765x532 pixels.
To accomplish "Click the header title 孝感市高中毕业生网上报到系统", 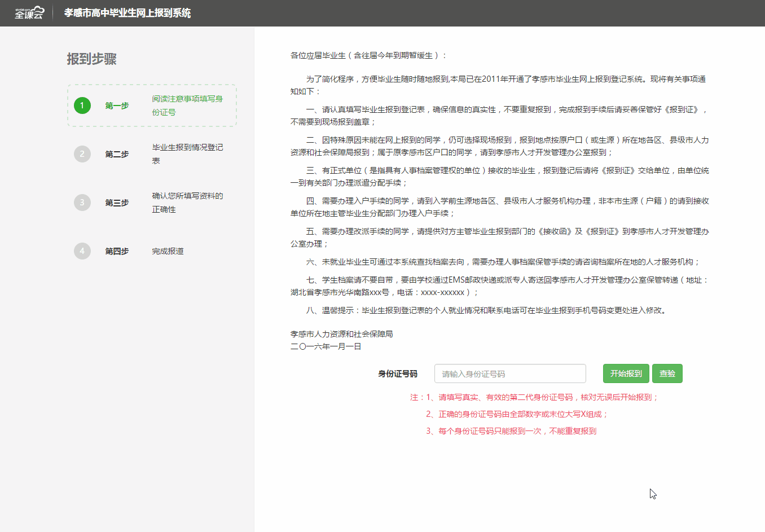I will point(128,13).
